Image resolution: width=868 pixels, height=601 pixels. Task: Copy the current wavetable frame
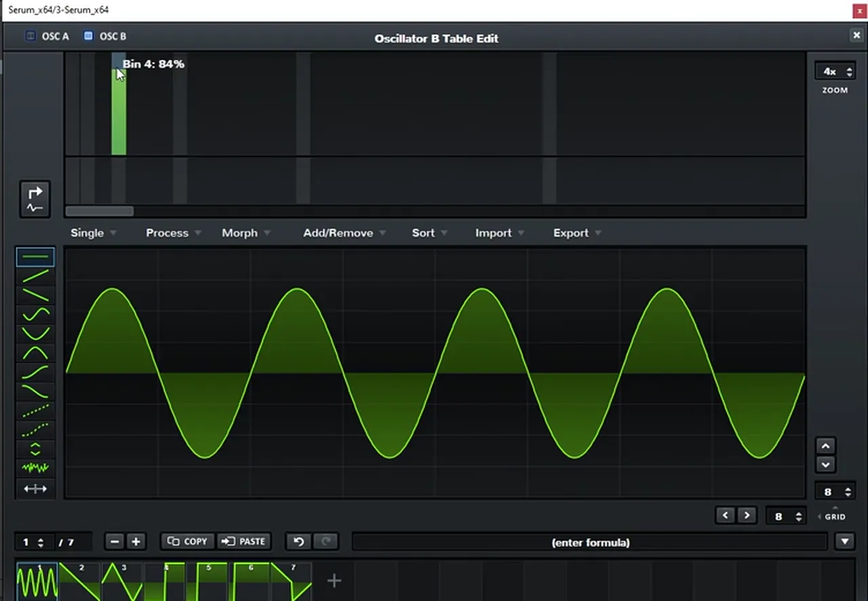tap(188, 541)
